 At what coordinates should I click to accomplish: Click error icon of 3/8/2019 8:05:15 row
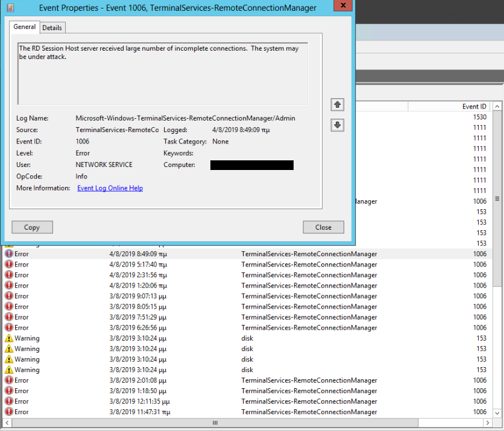tap(9, 306)
